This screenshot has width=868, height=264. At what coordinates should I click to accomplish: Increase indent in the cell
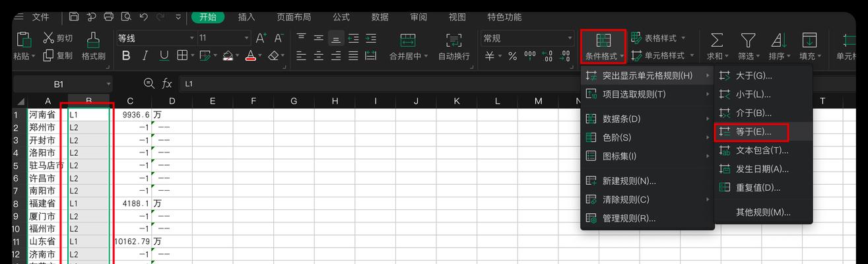tap(371, 38)
